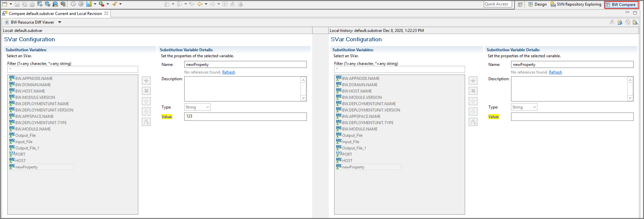644x219 pixels.
Task: Click the Print icon in the toolbar
Action: tap(32, 4)
